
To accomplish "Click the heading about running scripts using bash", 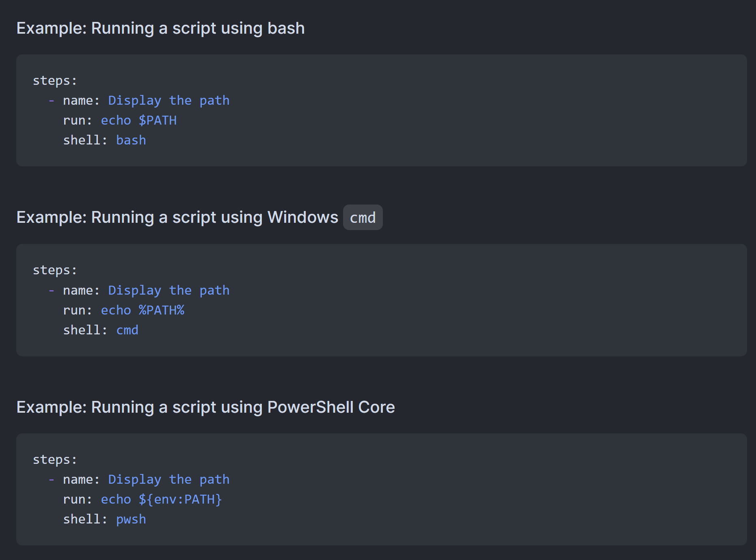I will point(160,28).
